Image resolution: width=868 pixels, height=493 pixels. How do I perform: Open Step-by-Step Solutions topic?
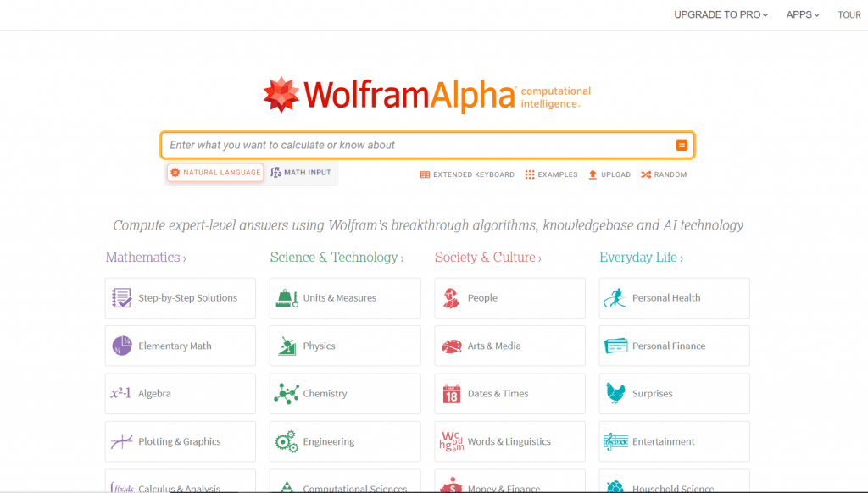(181, 298)
